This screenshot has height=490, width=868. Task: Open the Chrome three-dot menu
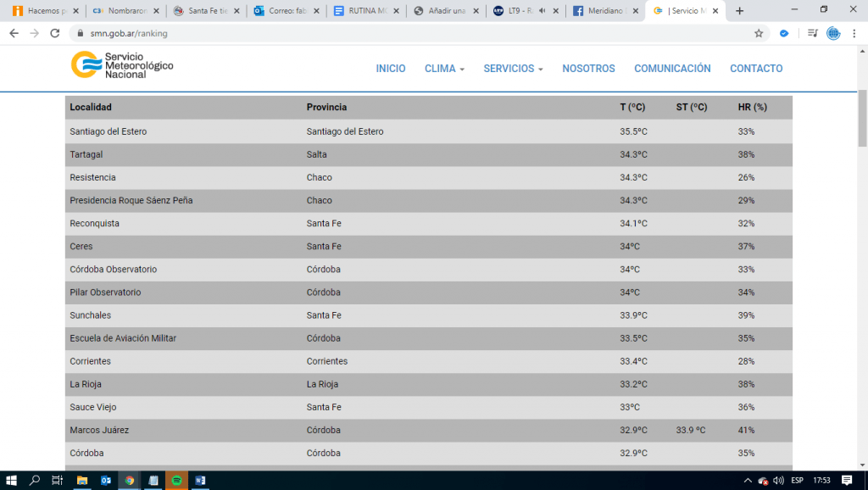854,33
